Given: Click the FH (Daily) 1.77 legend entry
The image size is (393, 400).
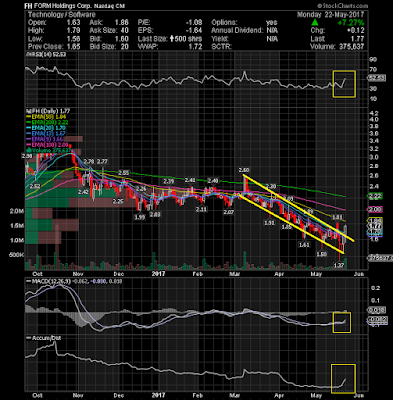Looking at the screenshot, I should point(49,111).
